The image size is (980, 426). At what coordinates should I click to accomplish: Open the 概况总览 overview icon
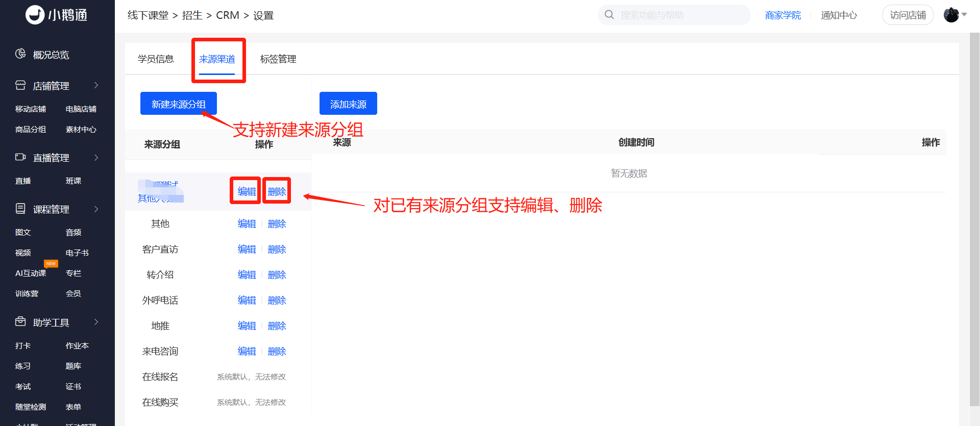[20, 54]
